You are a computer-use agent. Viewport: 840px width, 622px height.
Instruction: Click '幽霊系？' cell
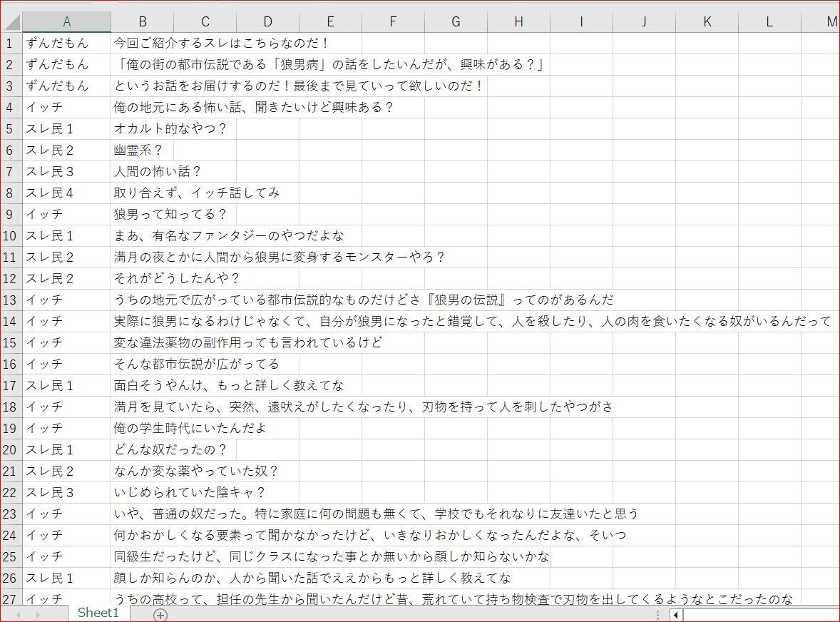pyautogui.click(x=138, y=150)
